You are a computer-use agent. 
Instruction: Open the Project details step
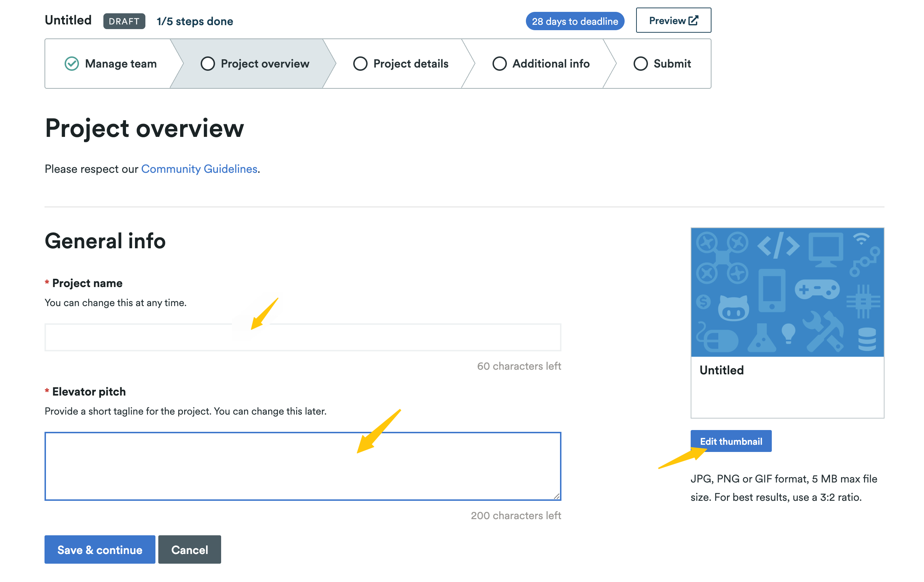pos(410,63)
